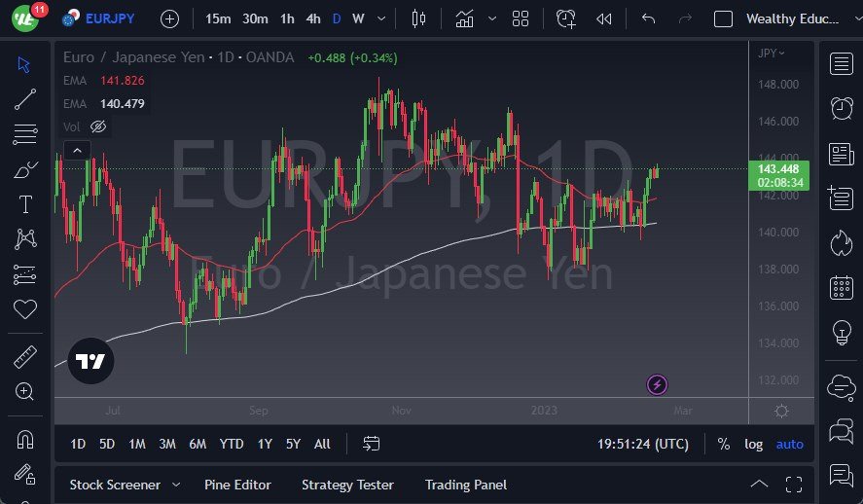
Task: Select the trend line drawing tool
Action: click(x=25, y=98)
